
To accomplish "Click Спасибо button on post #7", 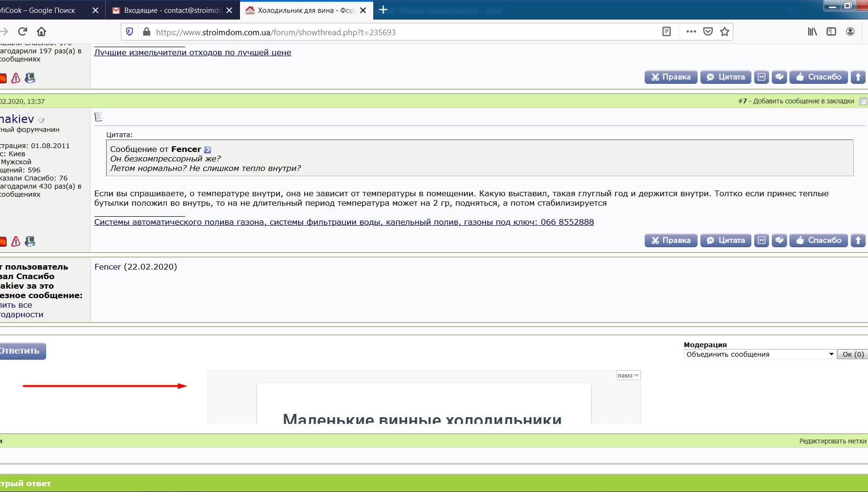I will [818, 241].
